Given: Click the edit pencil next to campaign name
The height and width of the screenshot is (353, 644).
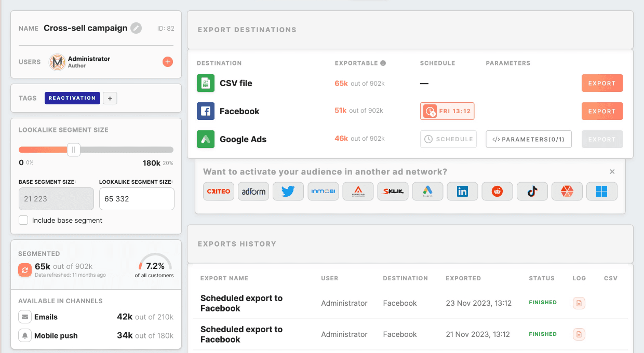Looking at the screenshot, I should [136, 28].
